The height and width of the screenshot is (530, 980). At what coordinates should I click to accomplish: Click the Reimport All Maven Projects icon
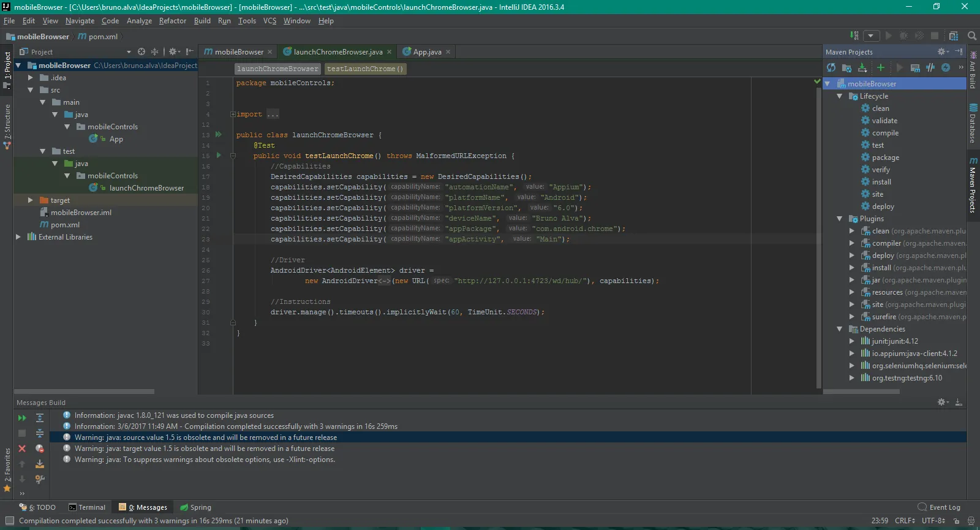(x=831, y=68)
